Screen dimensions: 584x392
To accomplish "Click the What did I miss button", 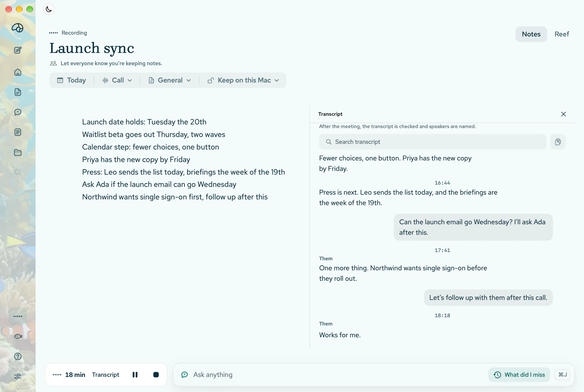I will pos(519,374).
